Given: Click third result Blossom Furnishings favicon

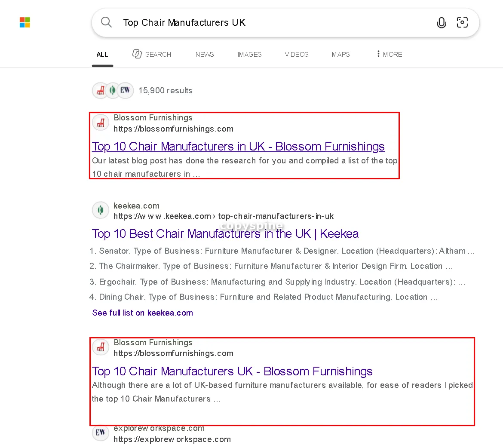Looking at the screenshot, I should [x=101, y=347].
